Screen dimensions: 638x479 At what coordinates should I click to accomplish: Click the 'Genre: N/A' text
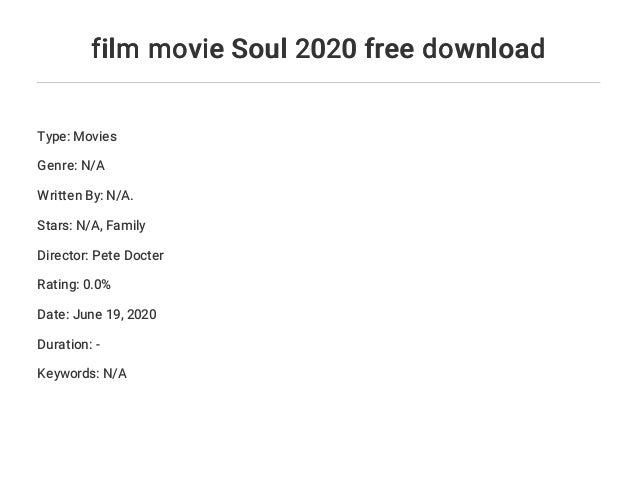71,166
